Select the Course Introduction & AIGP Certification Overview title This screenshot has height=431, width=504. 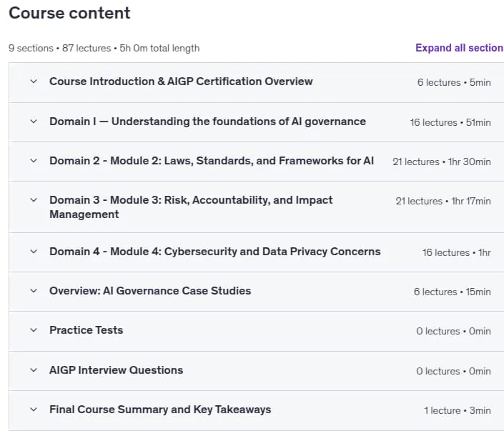point(181,81)
